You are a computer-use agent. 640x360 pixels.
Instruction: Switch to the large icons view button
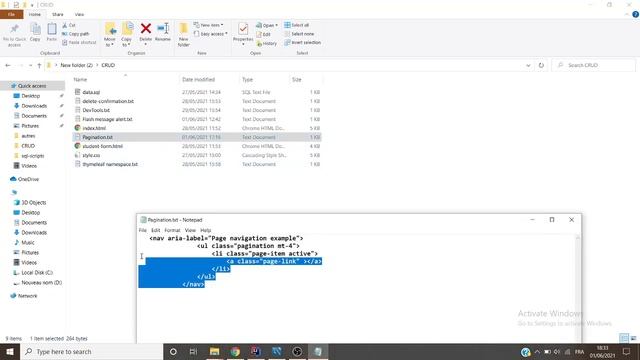[633, 338]
